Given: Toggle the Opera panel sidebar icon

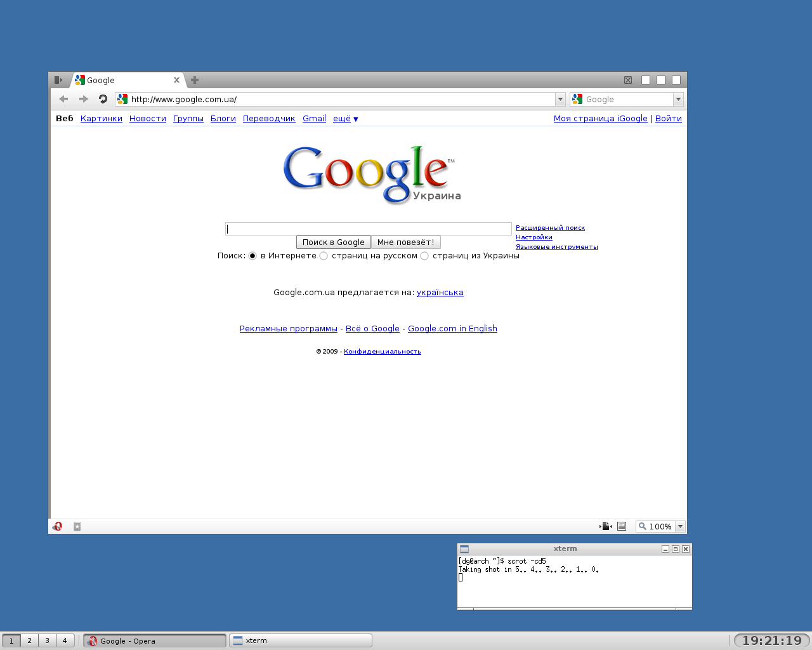Looking at the screenshot, I should click(58, 80).
